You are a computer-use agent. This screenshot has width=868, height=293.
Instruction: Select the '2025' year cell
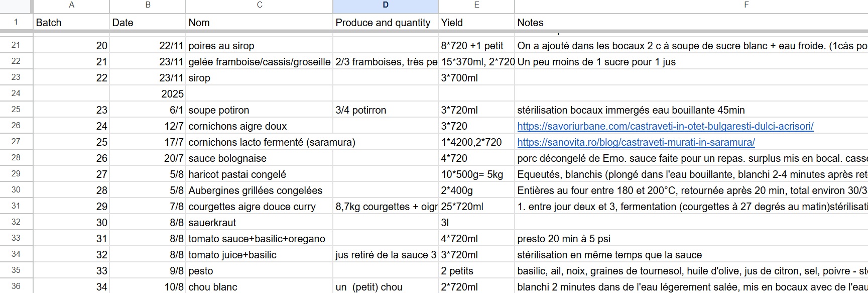[x=148, y=94]
